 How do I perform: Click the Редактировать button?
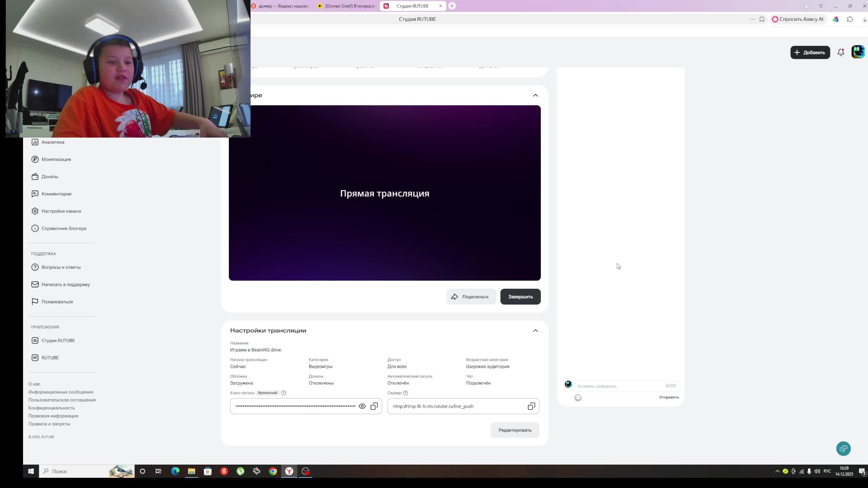pyautogui.click(x=515, y=430)
